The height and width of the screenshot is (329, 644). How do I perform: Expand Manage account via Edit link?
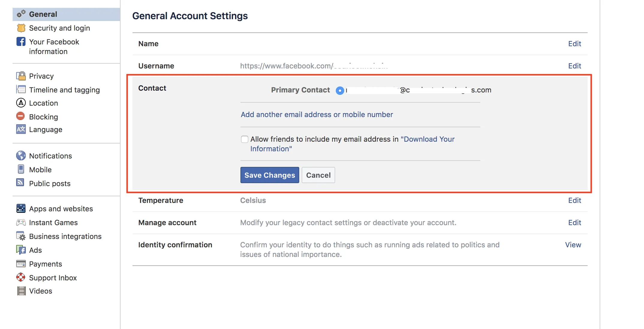point(574,223)
